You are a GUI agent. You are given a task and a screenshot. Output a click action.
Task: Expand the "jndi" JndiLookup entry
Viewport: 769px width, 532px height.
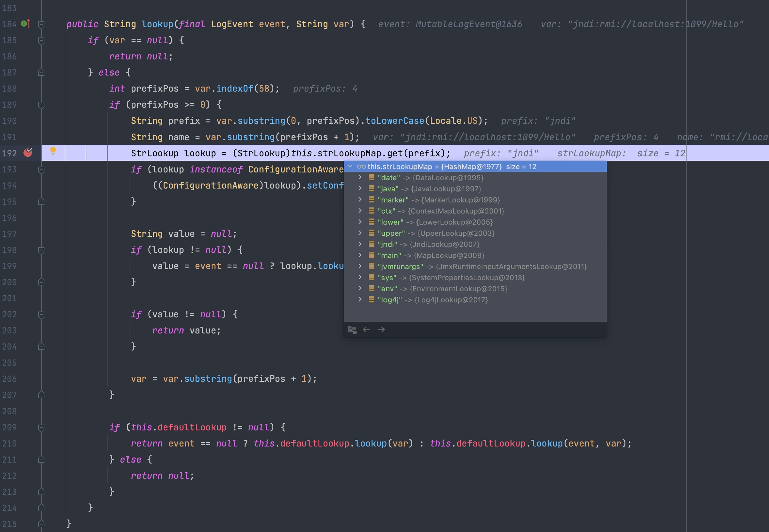pyautogui.click(x=360, y=244)
